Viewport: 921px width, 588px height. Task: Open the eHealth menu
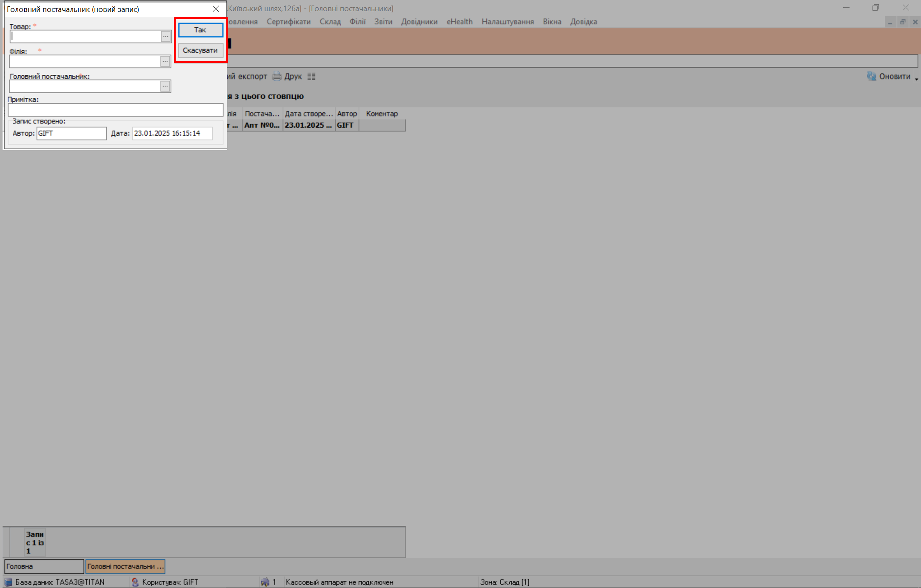pos(459,22)
